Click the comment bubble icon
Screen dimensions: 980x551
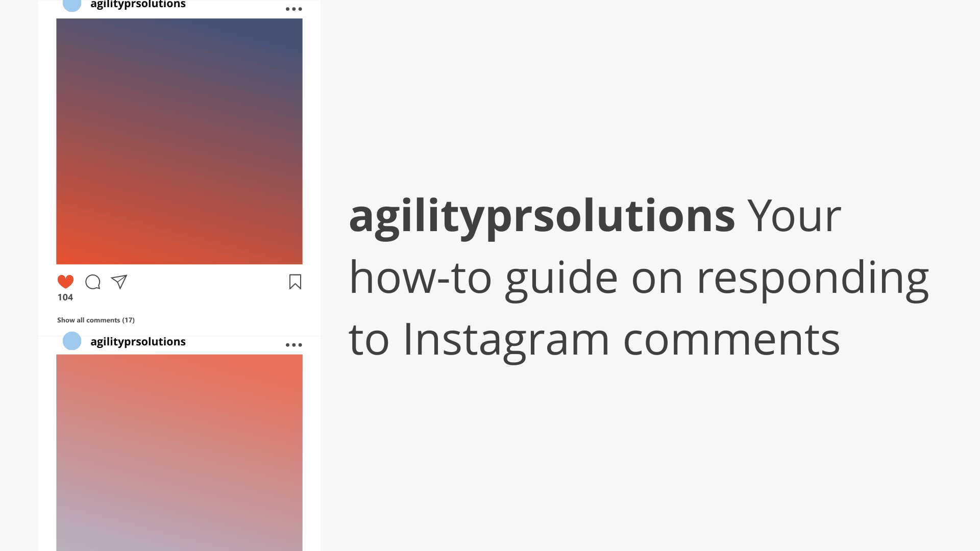(x=92, y=281)
